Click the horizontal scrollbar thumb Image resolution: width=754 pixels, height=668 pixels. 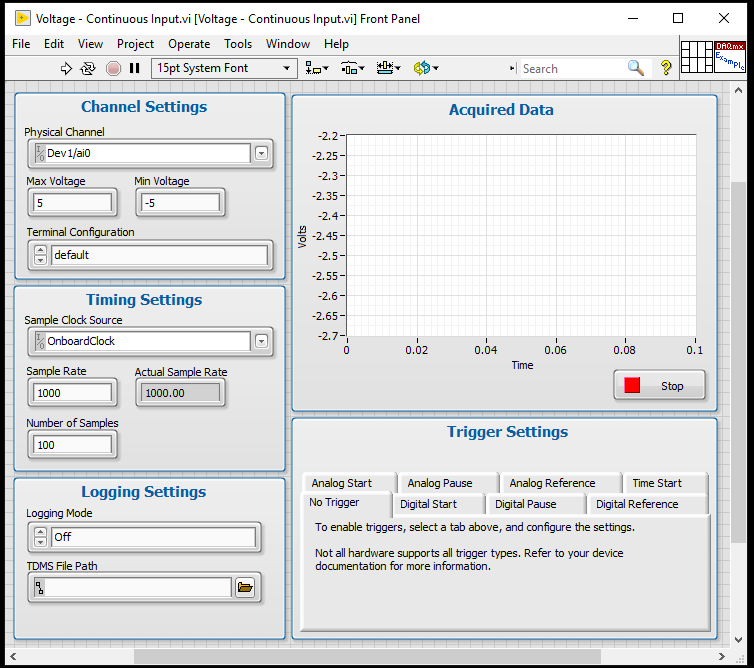[367, 656]
